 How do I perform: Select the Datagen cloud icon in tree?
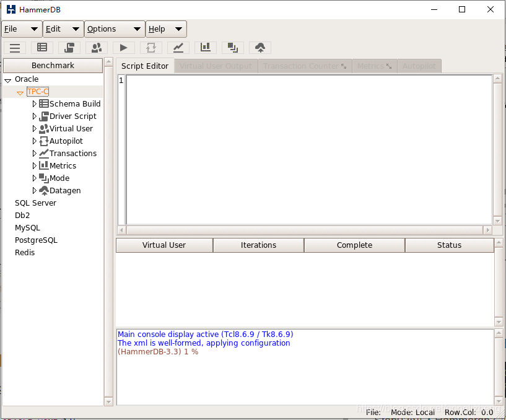point(43,190)
